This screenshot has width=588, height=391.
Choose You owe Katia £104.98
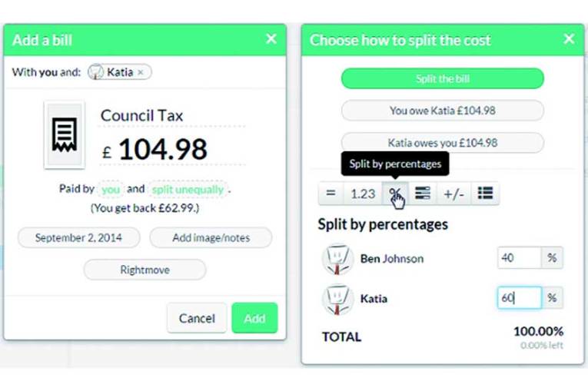tap(443, 111)
